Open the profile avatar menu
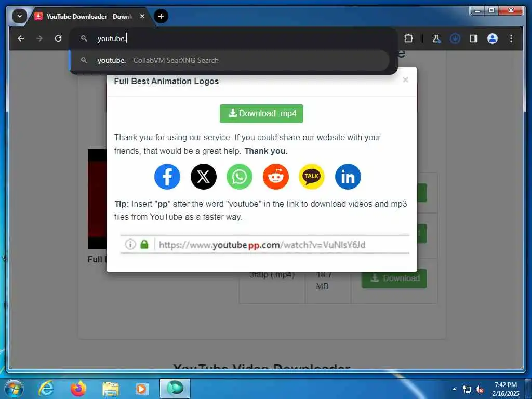The image size is (532, 399). (493, 38)
